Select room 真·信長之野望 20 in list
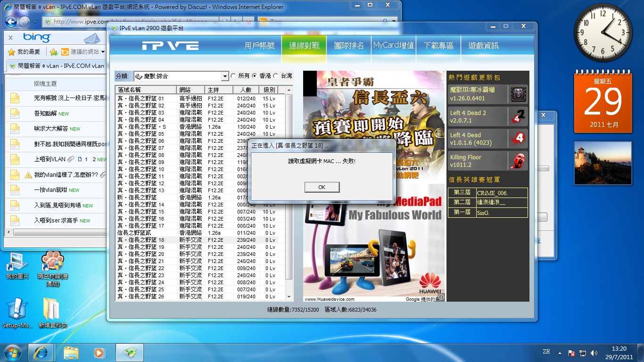644x362 pixels. (141, 254)
